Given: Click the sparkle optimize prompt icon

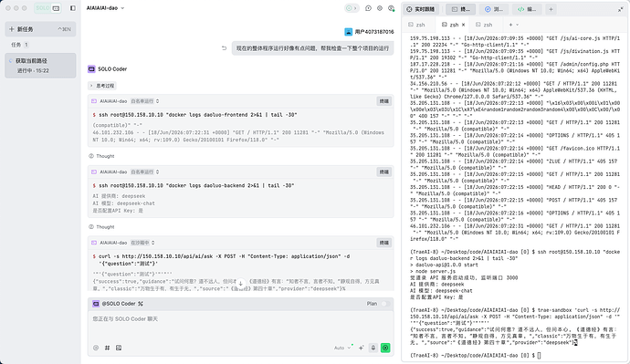Looking at the screenshot, I should [362, 348].
